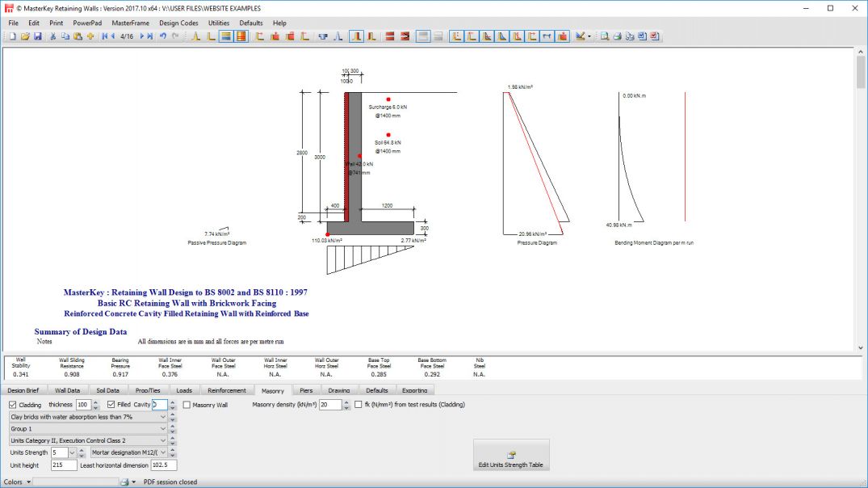Viewport: 868px width, 488px height.
Task: Open a file with the folder icon
Action: [25, 36]
